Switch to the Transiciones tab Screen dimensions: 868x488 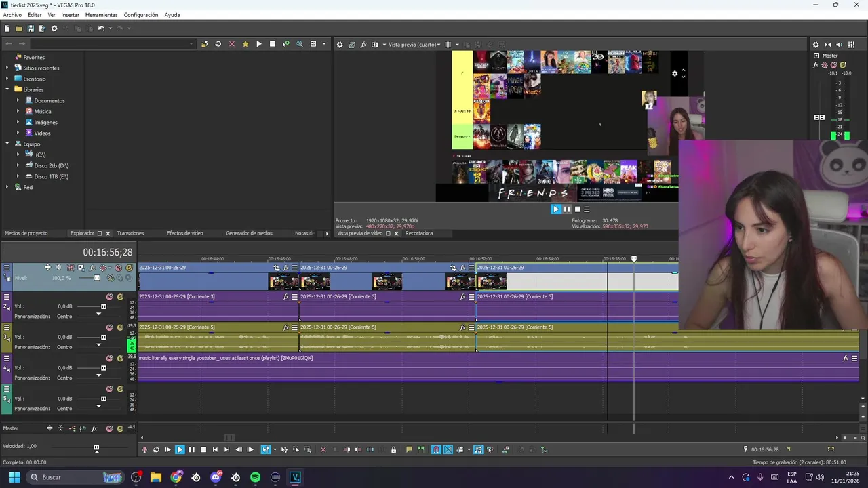pos(130,233)
